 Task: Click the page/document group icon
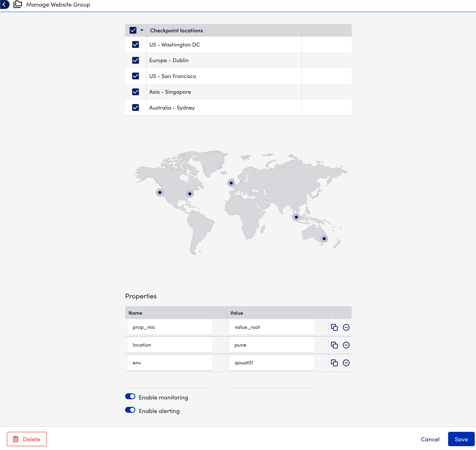[18, 5]
